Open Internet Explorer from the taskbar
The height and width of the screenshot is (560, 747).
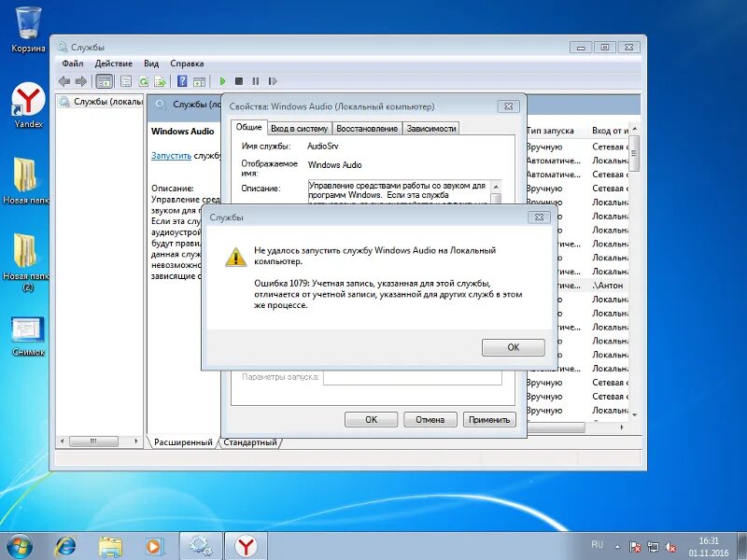pyautogui.click(x=65, y=546)
